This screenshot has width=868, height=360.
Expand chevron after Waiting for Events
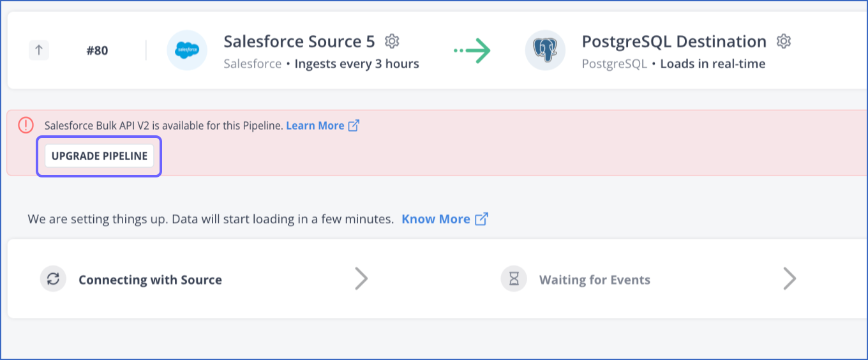[x=789, y=279]
